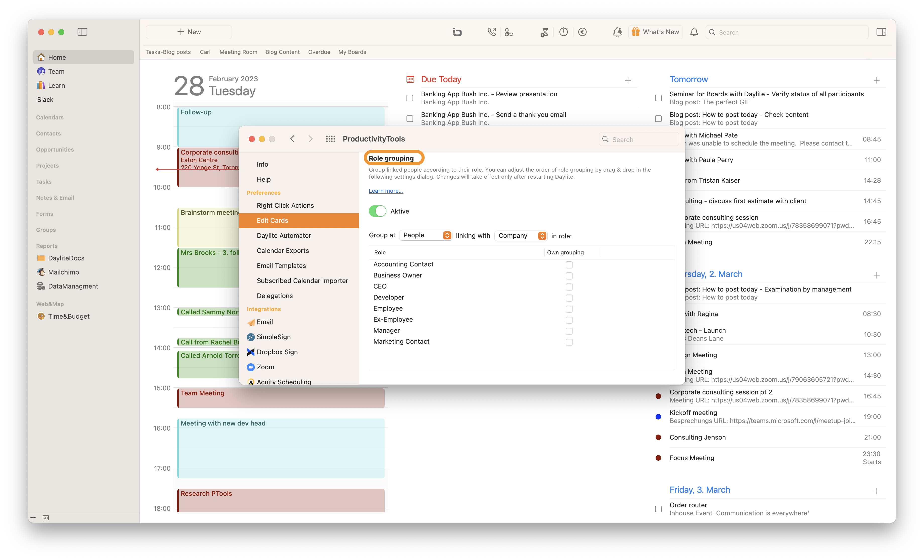
Task: Check own grouping for Developer
Action: click(x=569, y=298)
